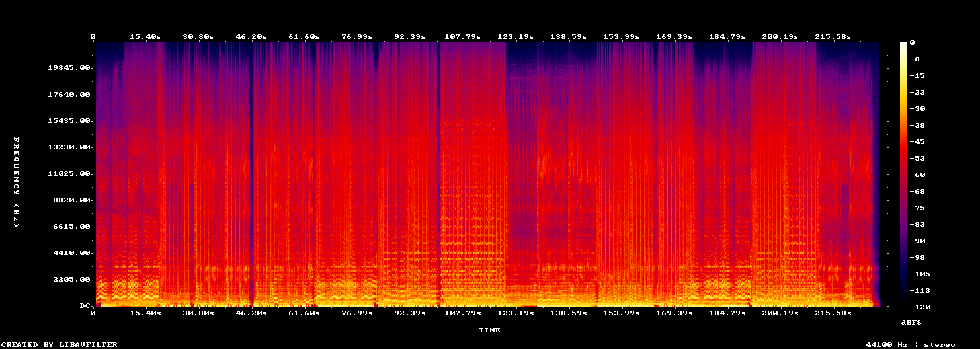Click the FREQUENCY (Hz) vertical axis title
Image resolution: width=980 pixels, height=349 pixels.
pyautogui.click(x=16, y=182)
